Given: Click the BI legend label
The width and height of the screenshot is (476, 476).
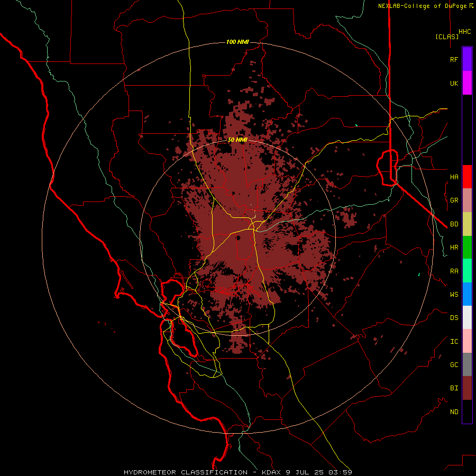Looking at the screenshot, I should (x=454, y=388).
